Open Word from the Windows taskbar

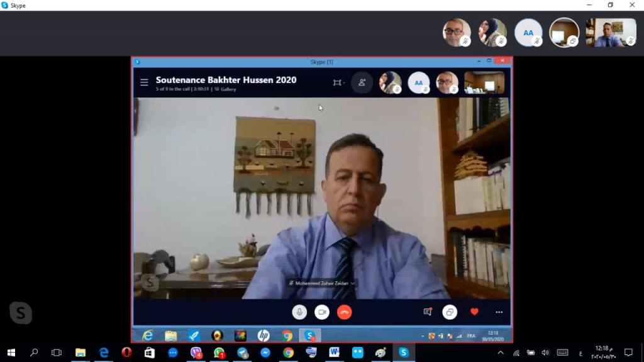click(334, 353)
